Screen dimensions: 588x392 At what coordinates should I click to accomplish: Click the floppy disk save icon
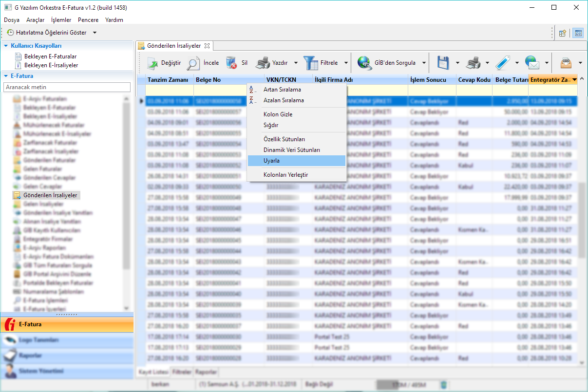[443, 63]
